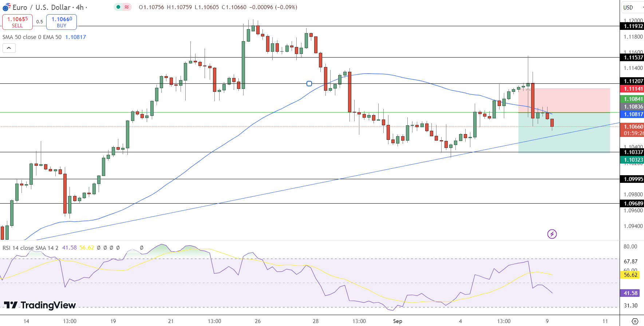Click the BUY 1.10660 button
The image size is (644, 326).
pyautogui.click(x=62, y=22)
